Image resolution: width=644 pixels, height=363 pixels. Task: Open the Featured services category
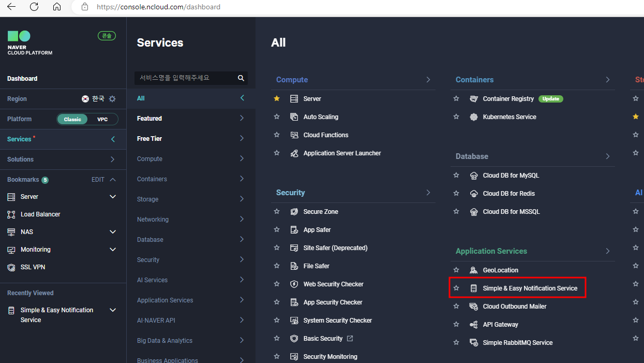191,119
